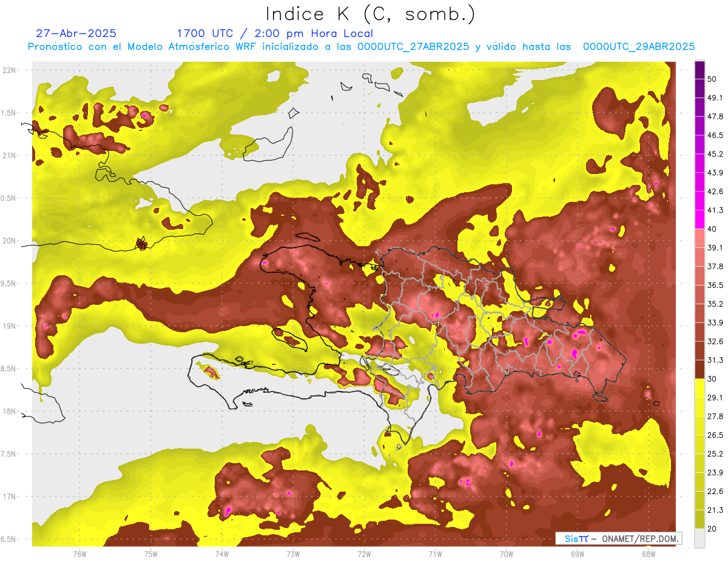Click the colorbar value "45.2"
This screenshot has height=562, width=728.
tap(715, 154)
